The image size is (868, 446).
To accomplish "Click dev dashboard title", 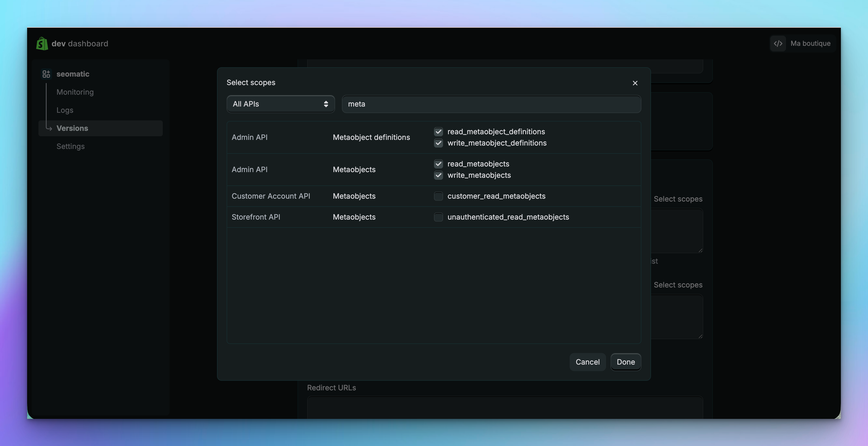I will [80, 44].
